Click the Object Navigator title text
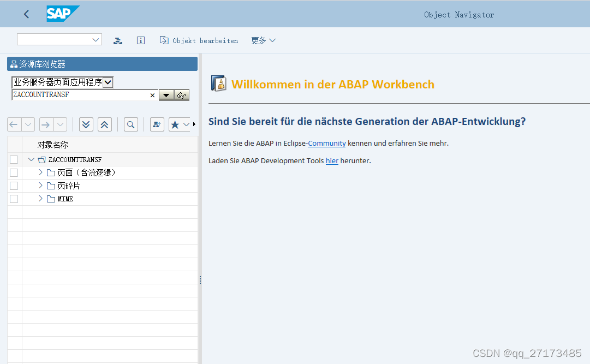The height and width of the screenshot is (364, 590). 459,15
